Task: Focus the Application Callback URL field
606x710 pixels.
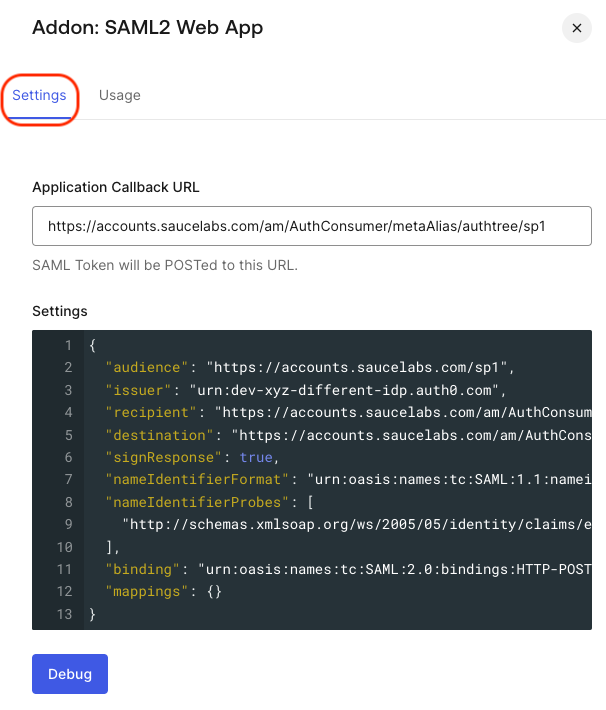Action: [311, 227]
